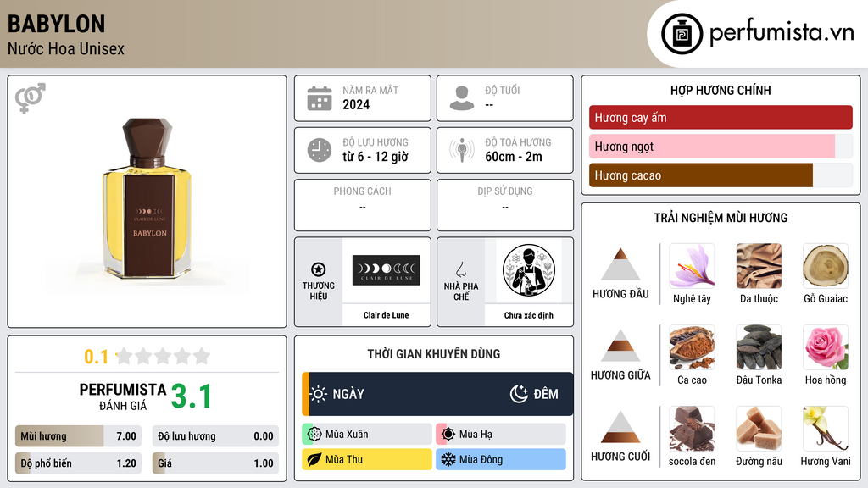Click the unisex gender symbol icon
The height and width of the screenshot is (488, 868).
pyautogui.click(x=31, y=98)
